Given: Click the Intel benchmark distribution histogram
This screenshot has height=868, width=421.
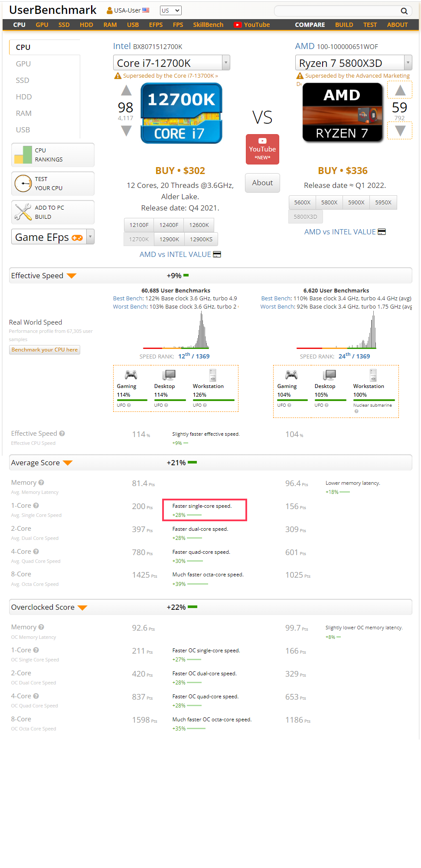Looking at the screenshot, I should (x=176, y=331).
